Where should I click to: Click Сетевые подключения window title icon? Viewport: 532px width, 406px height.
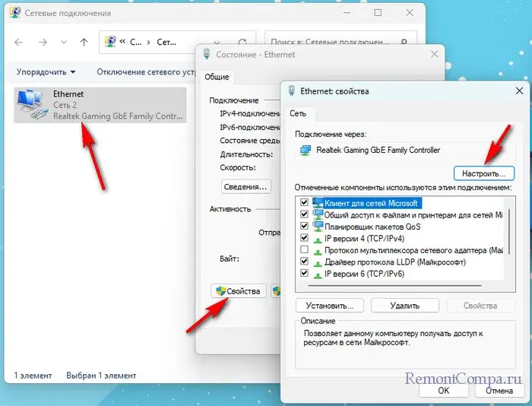(15, 13)
